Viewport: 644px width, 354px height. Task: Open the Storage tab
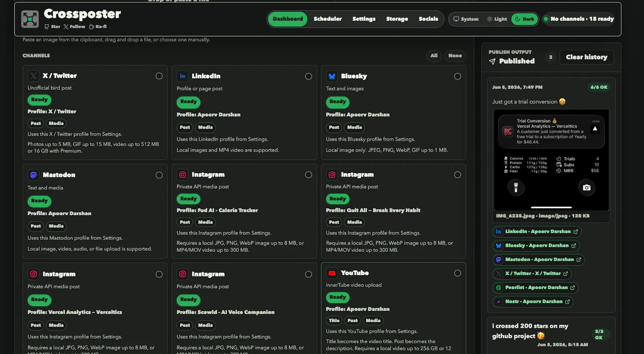(397, 19)
